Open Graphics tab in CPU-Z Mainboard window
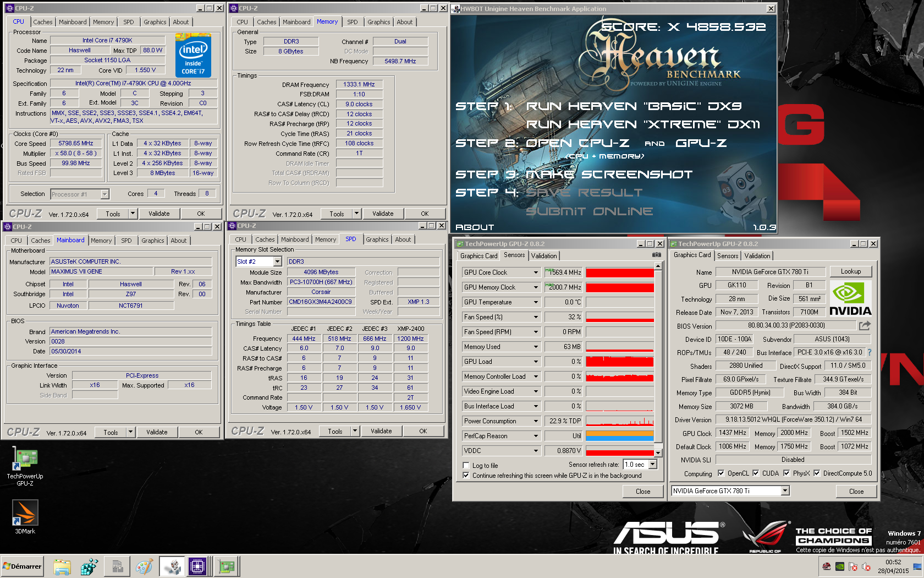The width and height of the screenshot is (924, 578). coord(153,241)
